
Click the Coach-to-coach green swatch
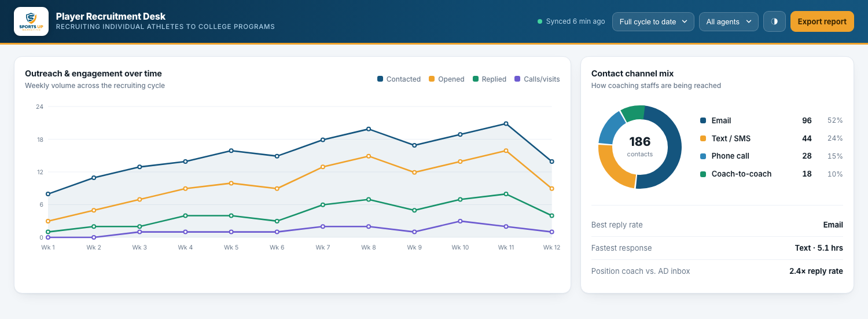703,174
